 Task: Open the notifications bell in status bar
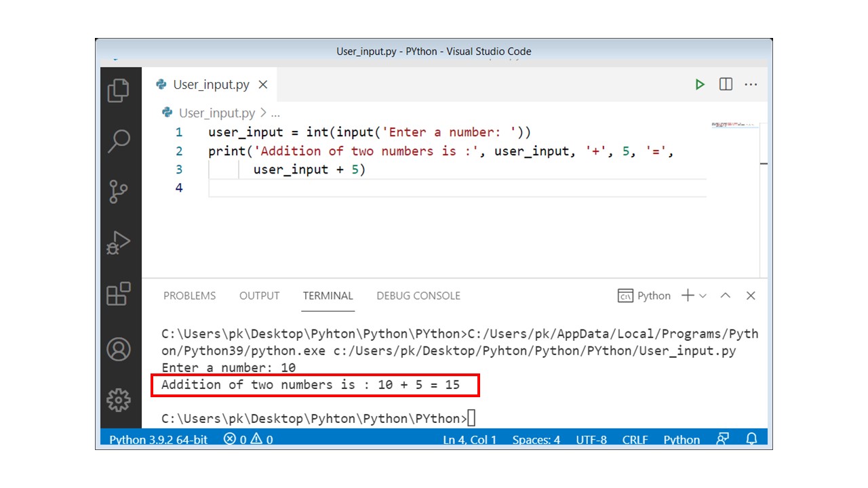click(x=751, y=439)
